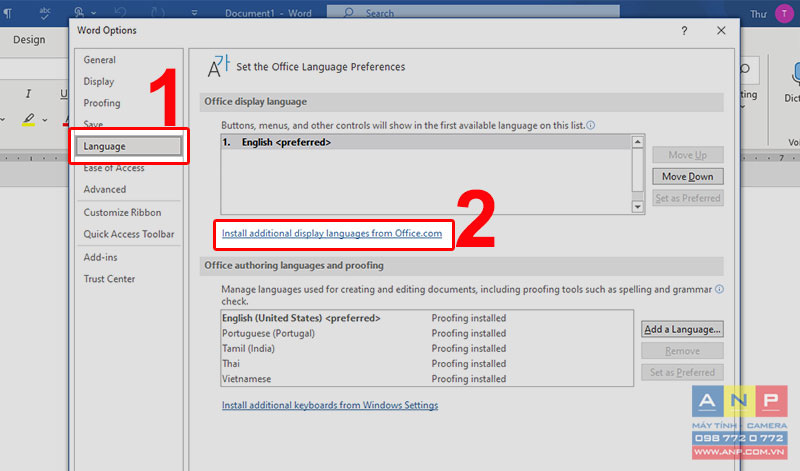Open the Add-ins category
The image size is (800, 471).
click(x=101, y=257)
